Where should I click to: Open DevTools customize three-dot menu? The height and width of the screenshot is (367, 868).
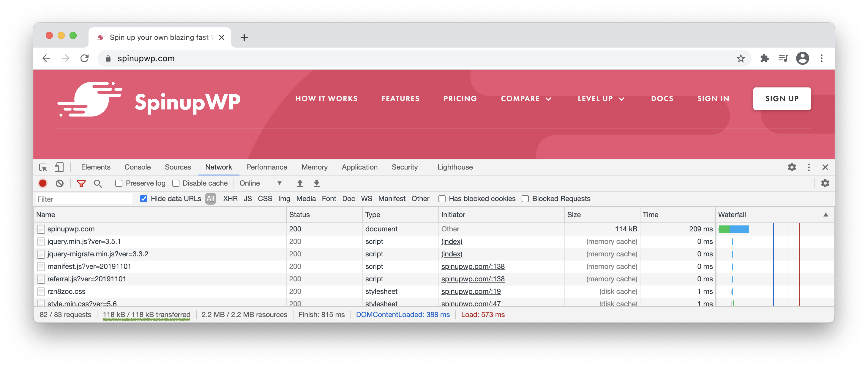click(809, 167)
